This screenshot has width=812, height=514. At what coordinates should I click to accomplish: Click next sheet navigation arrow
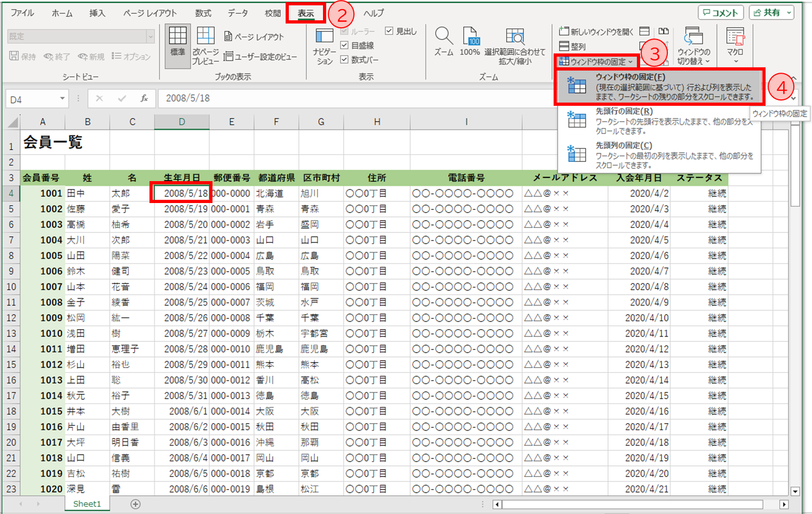point(38,504)
